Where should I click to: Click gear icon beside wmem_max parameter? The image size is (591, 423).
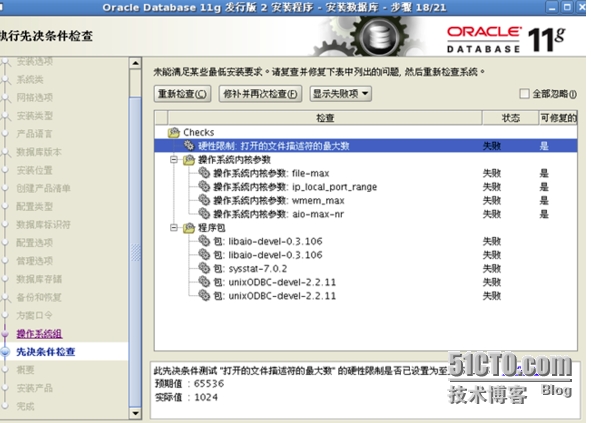tap(204, 200)
